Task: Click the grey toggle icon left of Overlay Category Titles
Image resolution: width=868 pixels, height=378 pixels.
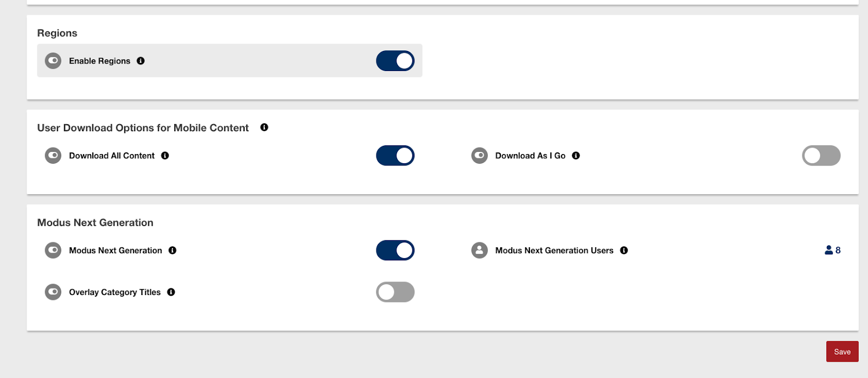Action: click(53, 292)
